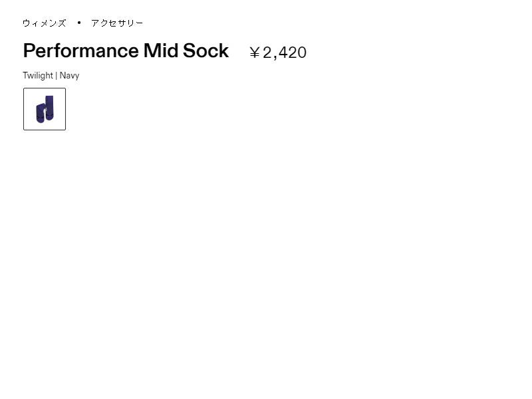The width and height of the screenshot is (532, 399).
Task: Go to the アクセサリー breadcrumb category
Action: click(x=117, y=23)
